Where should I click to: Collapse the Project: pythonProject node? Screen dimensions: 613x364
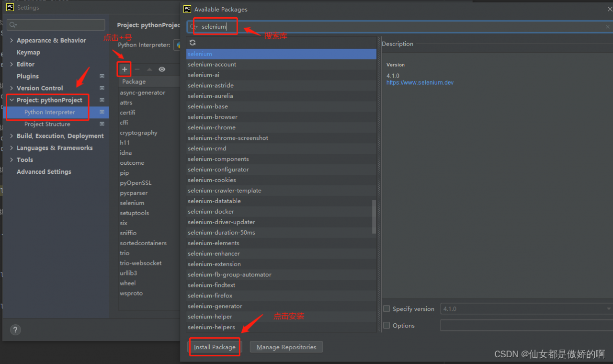point(11,100)
